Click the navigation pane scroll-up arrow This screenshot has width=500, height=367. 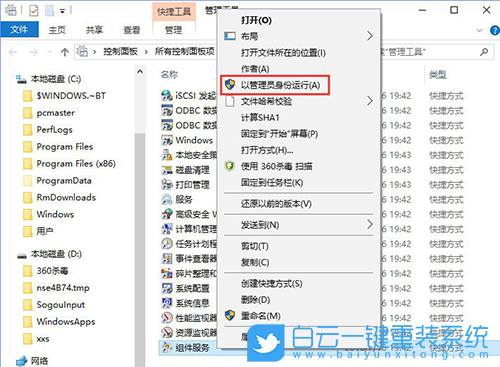click(x=140, y=71)
